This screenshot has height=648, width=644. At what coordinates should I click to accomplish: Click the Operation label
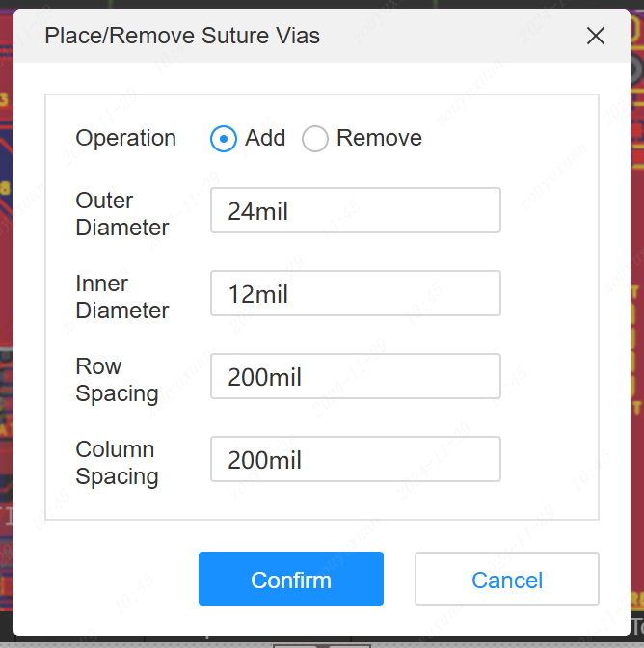pos(125,138)
